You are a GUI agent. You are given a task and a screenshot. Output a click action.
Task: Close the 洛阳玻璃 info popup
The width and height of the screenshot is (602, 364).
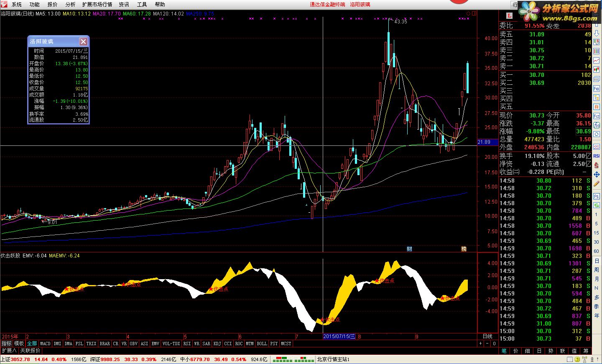point(84,41)
